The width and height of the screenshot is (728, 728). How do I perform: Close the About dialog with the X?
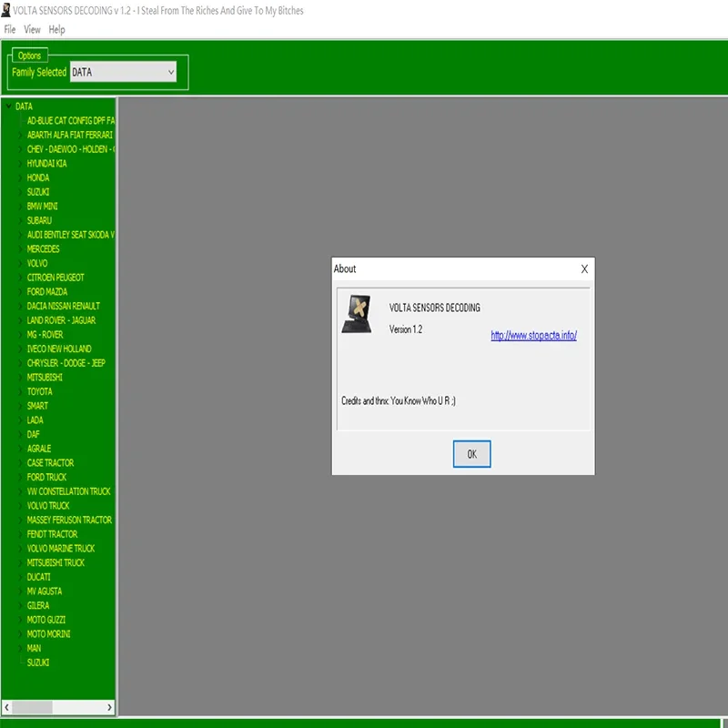tap(584, 268)
